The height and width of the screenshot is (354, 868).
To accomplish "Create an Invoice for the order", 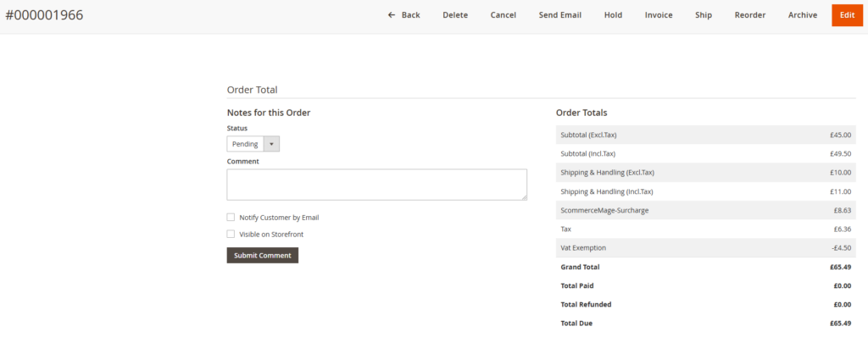I will click(x=659, y=15).
